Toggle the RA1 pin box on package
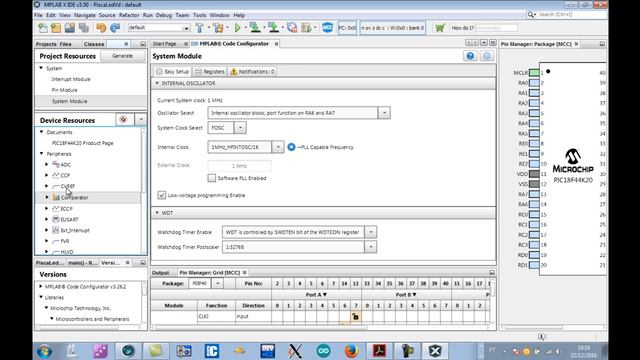640x360 pixels. 534,93
